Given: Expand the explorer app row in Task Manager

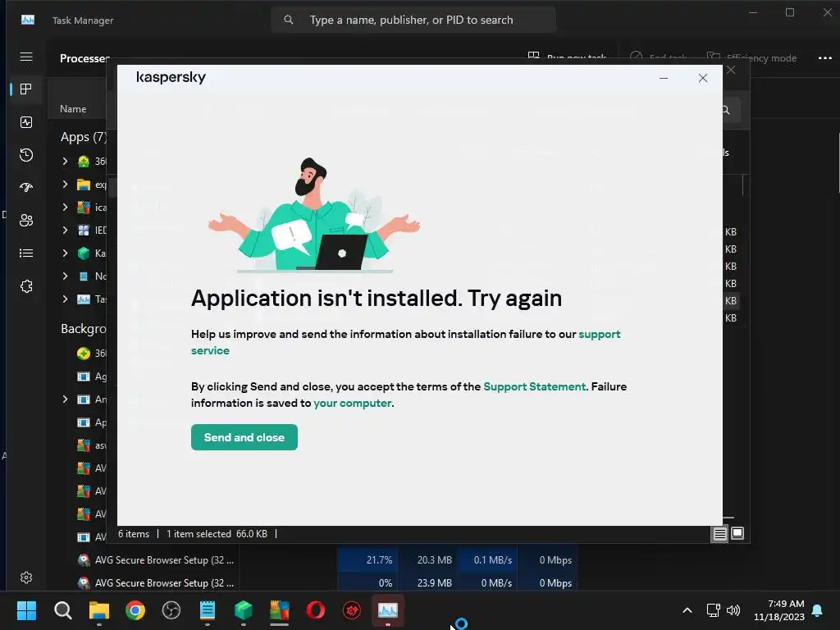Looking at the screenshot, I should [x=66, y=185].
